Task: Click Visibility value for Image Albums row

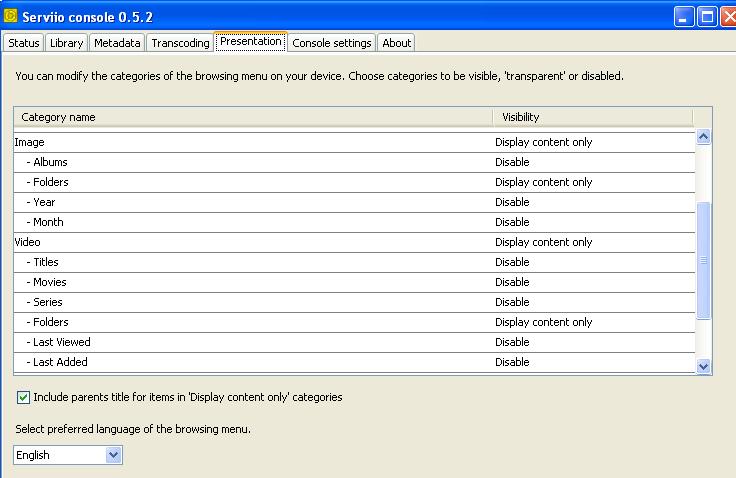Action: point(512,162)
